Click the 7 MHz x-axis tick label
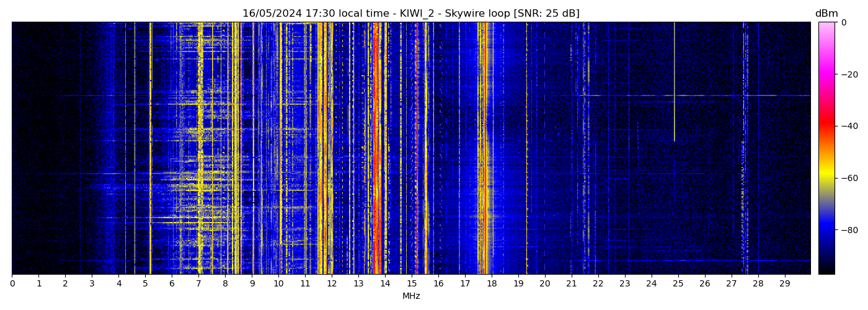The image size is (868, 310). (x=198, y=284)
